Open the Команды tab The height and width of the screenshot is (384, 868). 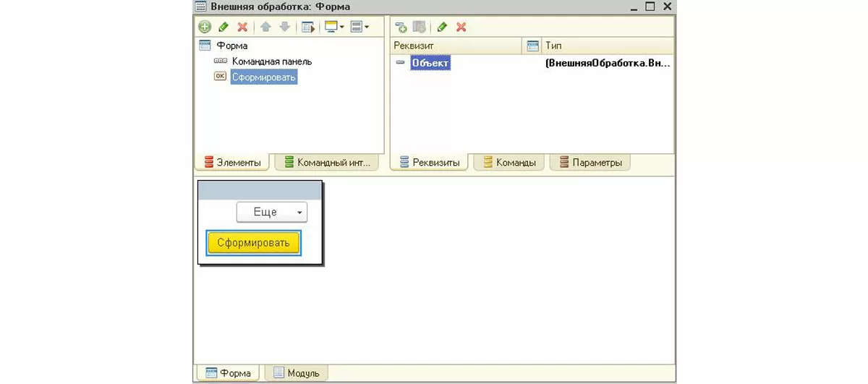pos(509,162)
